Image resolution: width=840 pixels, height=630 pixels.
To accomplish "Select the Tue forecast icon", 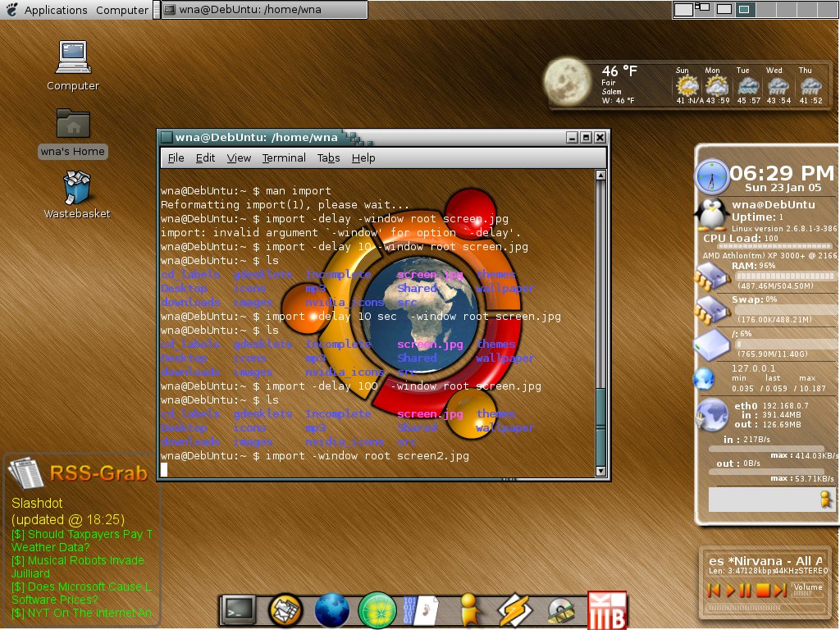I will 748,85.
